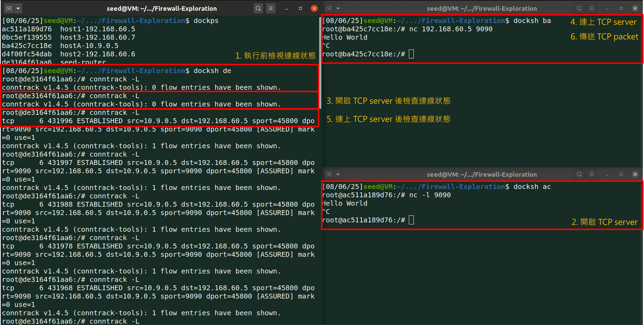Open hamburger menu in left terminal
644x325 pixels.
(x=271, y=8)
